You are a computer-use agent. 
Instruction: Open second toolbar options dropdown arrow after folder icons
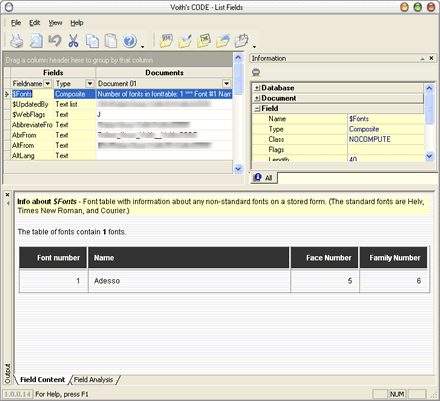(255, 47)
